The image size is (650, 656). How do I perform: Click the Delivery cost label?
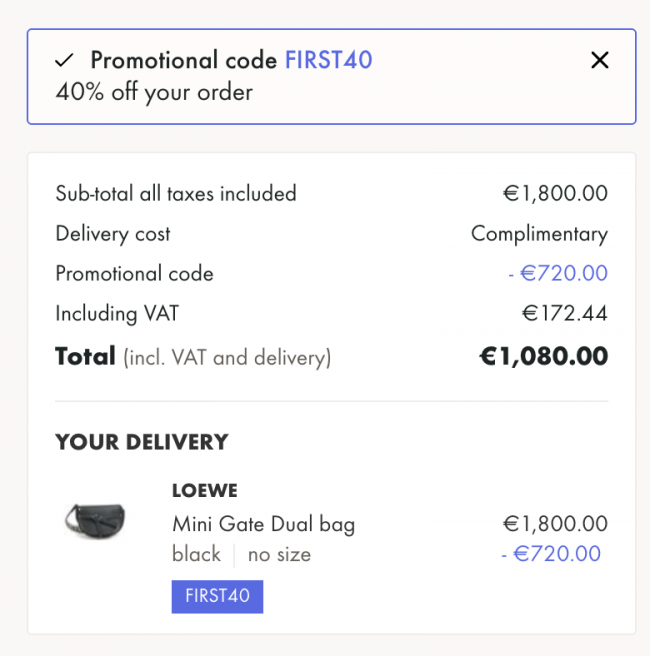point(113,234)
